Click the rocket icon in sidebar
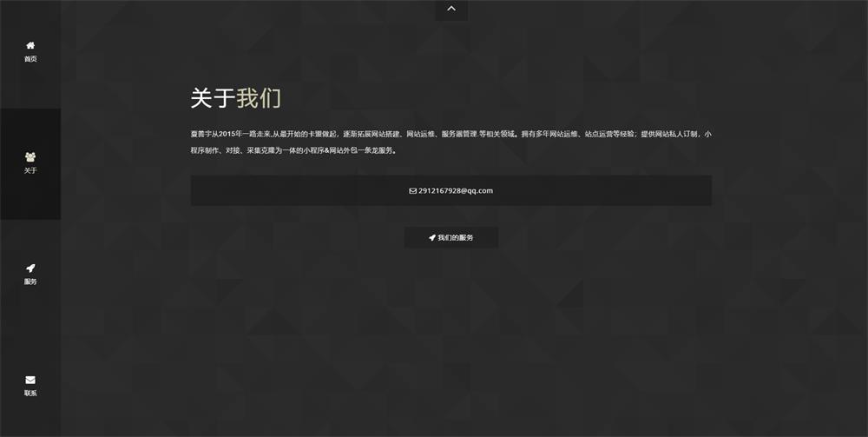The image size is (868, 437). pos(30,268)
